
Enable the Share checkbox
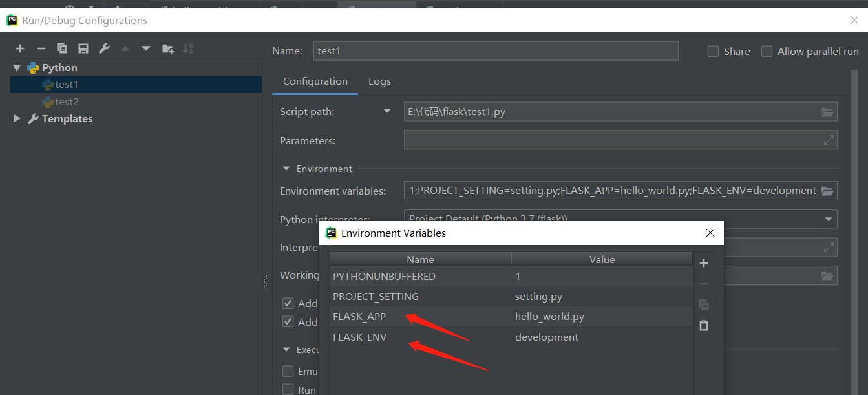714,51
